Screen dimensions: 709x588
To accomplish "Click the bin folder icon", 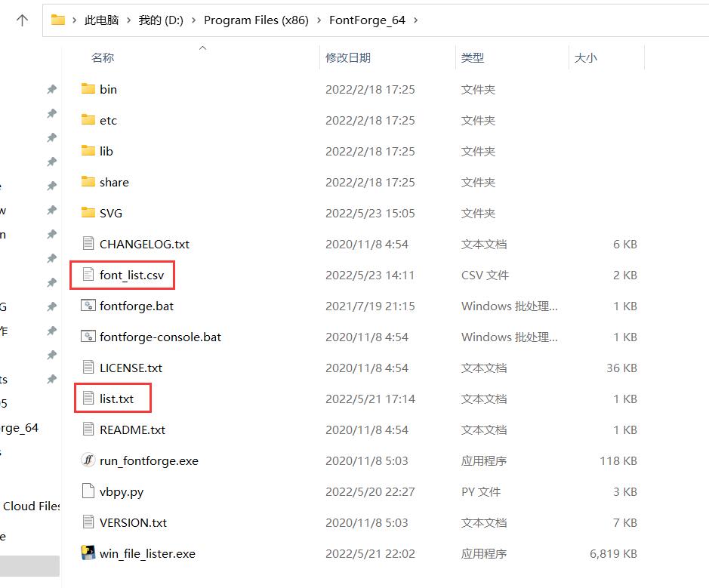I will point(88,89).
